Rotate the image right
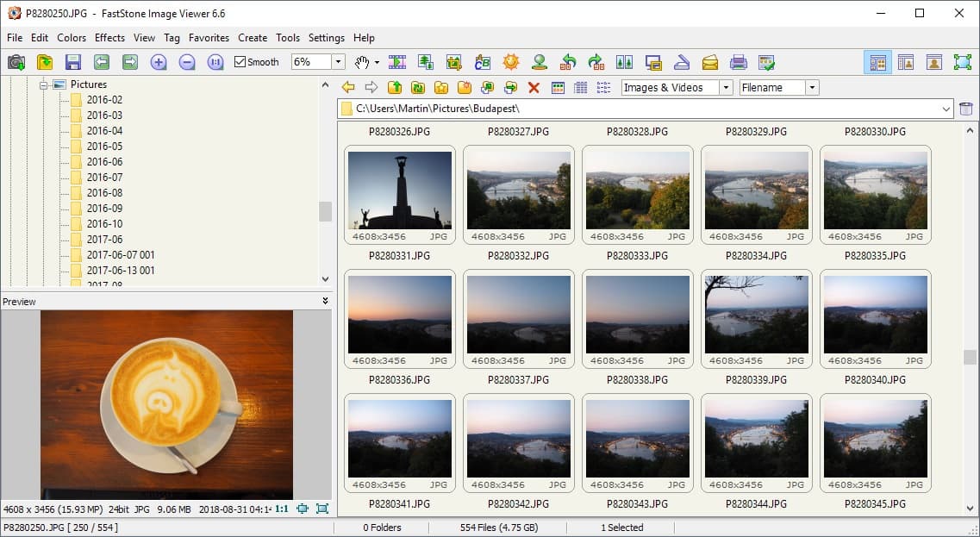 point(596,62)
